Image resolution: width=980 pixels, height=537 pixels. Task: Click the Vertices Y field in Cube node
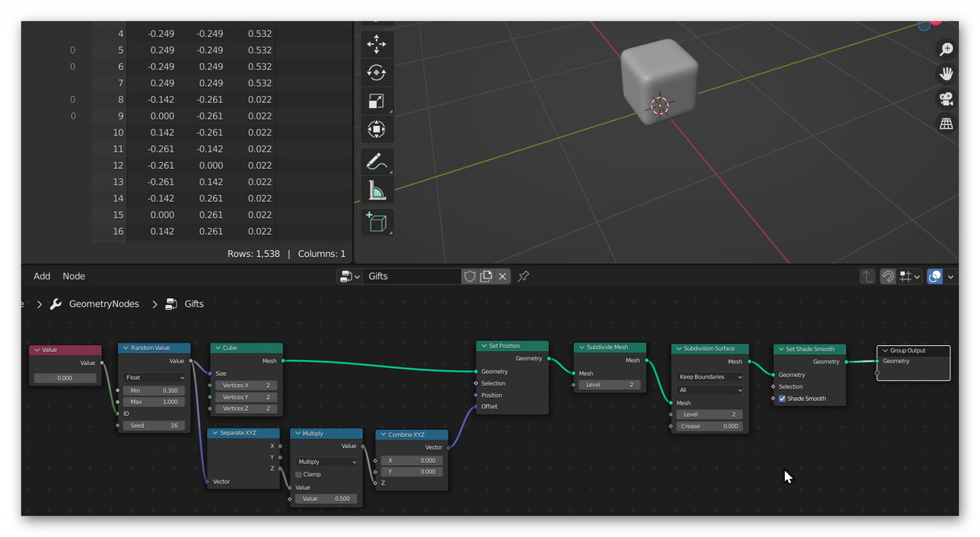(247, 397)
